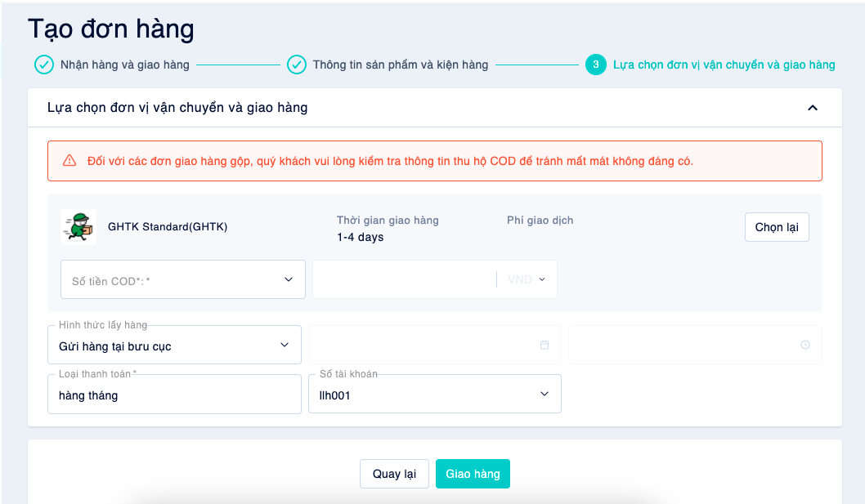The width and height of the screenshot is (865, 504).
Task: Click the Chọn lại button
Action: [777, 227]
